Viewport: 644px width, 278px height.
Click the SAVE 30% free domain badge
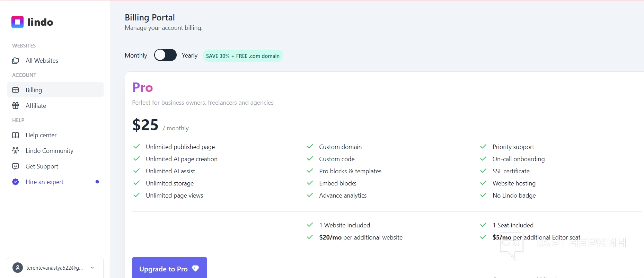coord(242,56)
